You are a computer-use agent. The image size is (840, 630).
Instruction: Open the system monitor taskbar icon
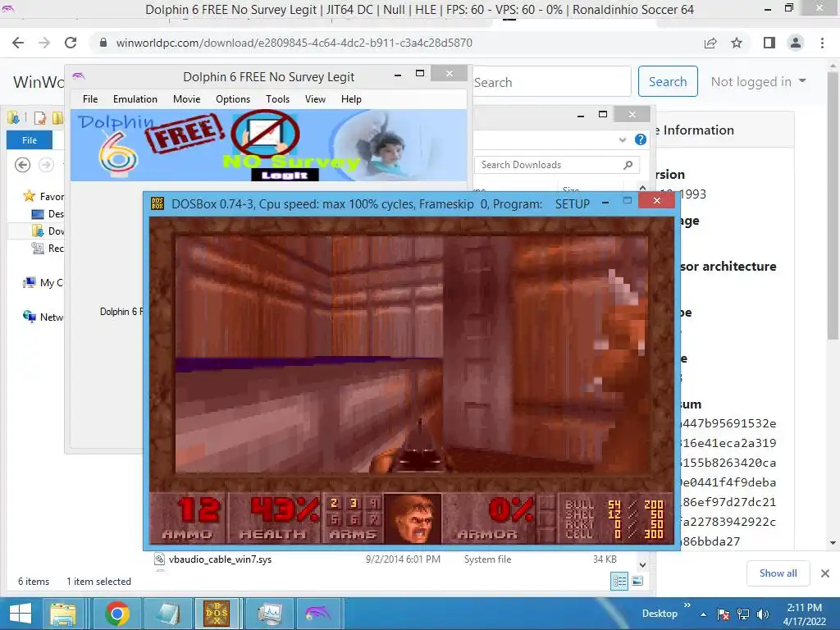(269, 614)
